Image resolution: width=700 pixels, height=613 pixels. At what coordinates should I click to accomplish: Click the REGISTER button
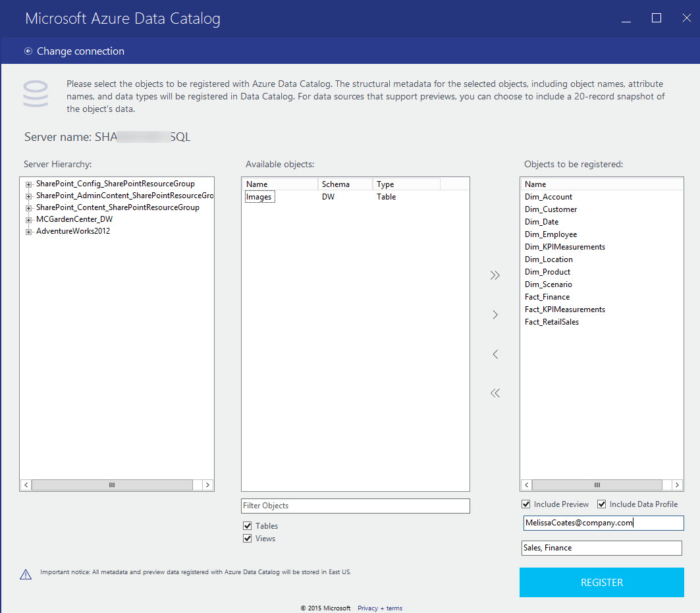(601, 582)
